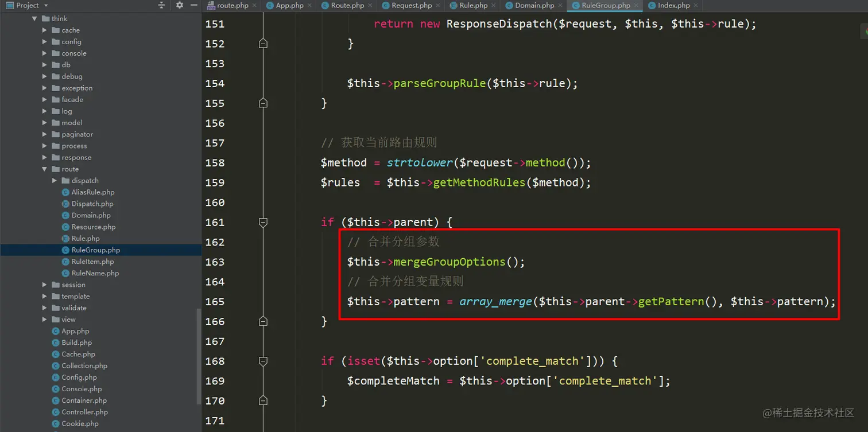Click the Collection.php class icon
868x432 pixels.
click(56, 365)
